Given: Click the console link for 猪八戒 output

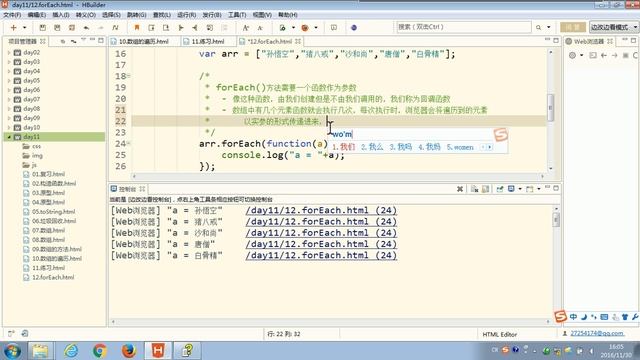Looking at the screenshot, I should pos(321,222).
